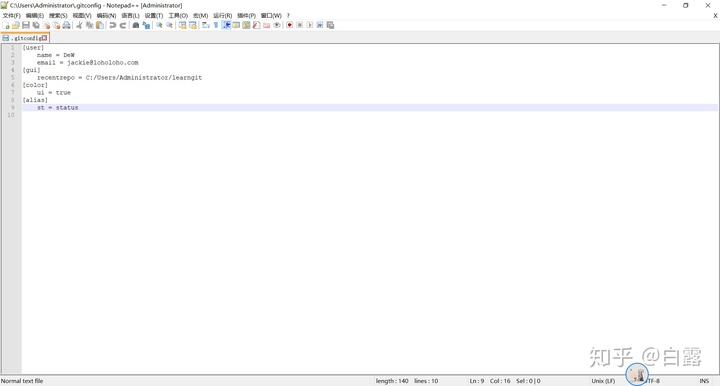Viewport: 720px width, 386px height.
Task: Open the 插件(P) menu
Action: click(247, 16)
